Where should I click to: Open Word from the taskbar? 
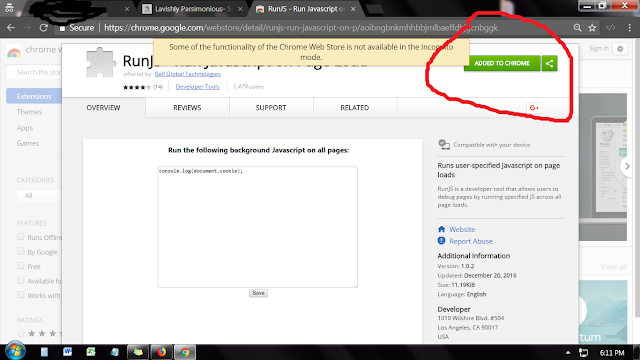[67, 352]
